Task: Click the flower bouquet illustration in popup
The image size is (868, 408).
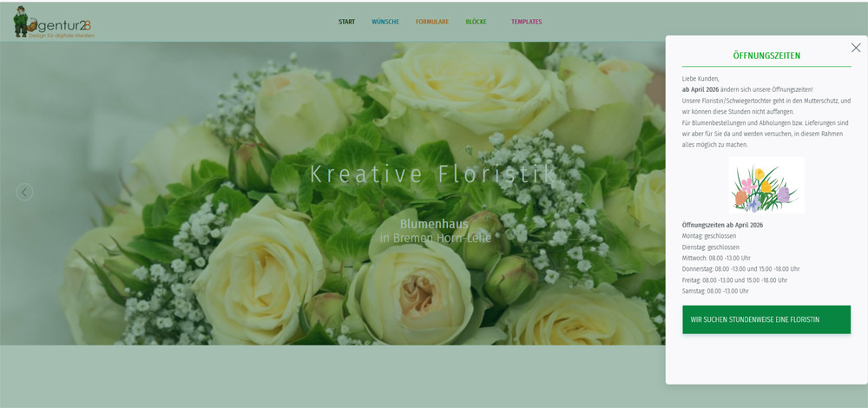Action: 766,185
